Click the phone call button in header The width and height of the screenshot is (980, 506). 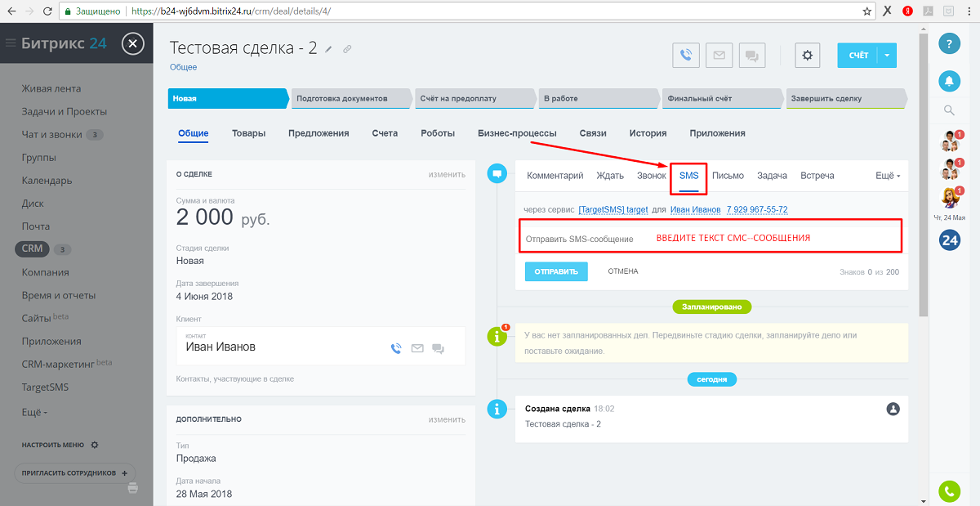click(686, 56)
